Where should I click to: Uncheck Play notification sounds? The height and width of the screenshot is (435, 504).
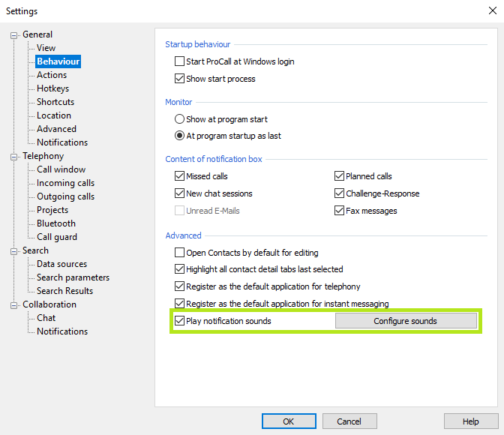click(x=179, y=321)
